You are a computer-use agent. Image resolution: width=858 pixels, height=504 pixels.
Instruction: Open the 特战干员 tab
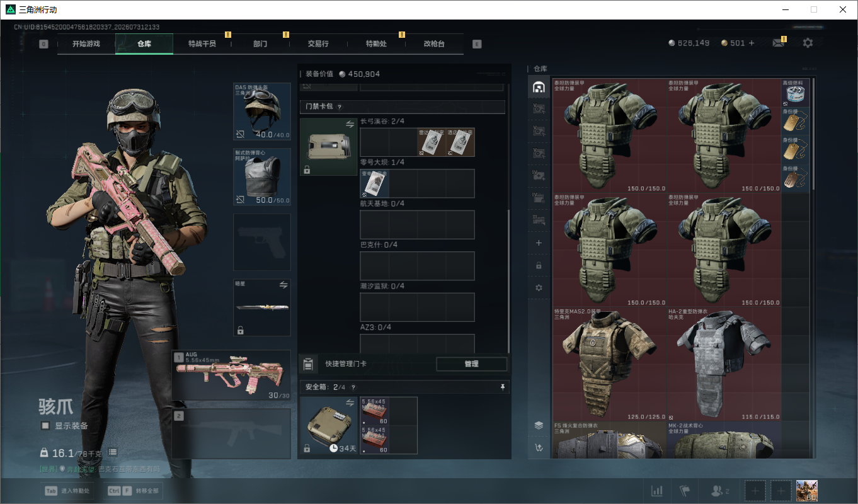pos(202,44)
